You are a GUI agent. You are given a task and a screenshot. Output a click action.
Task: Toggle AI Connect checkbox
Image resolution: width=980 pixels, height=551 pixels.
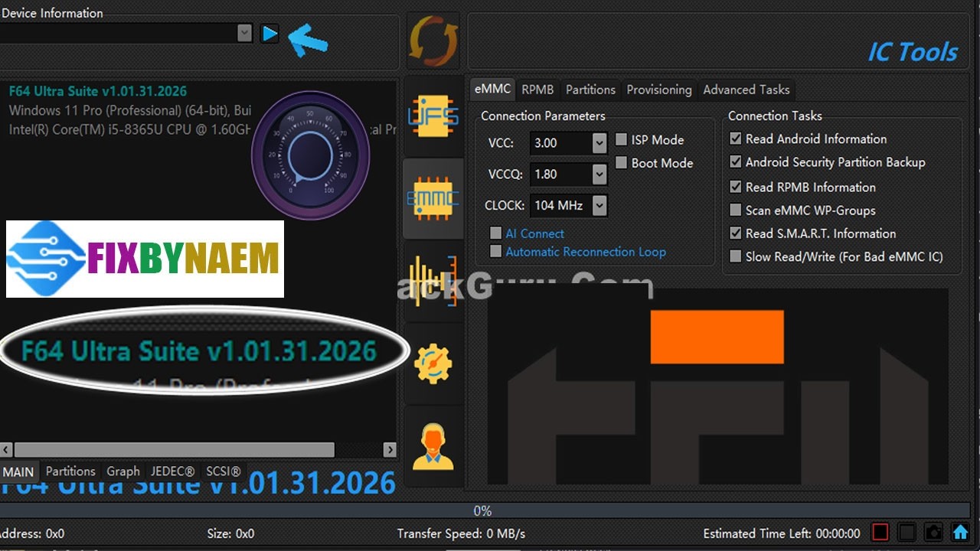click(x=496, y=233)
